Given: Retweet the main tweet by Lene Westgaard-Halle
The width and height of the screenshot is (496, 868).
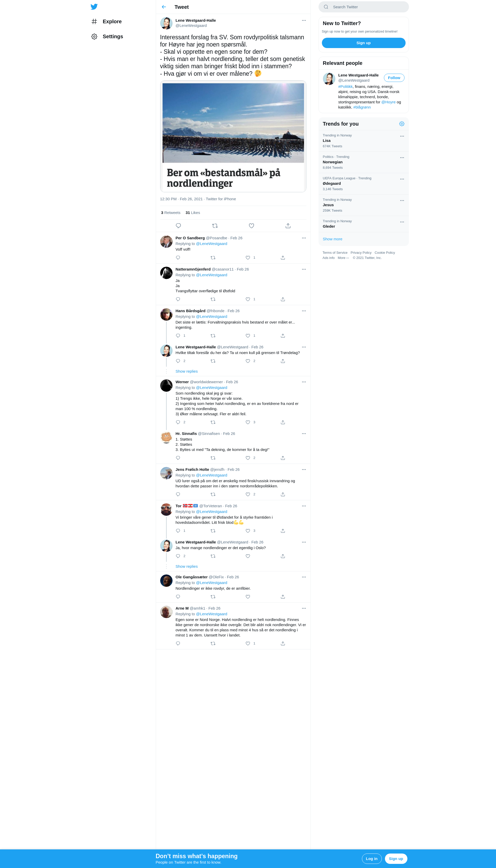Looking at the screenshot, I should tap(215, 226).
